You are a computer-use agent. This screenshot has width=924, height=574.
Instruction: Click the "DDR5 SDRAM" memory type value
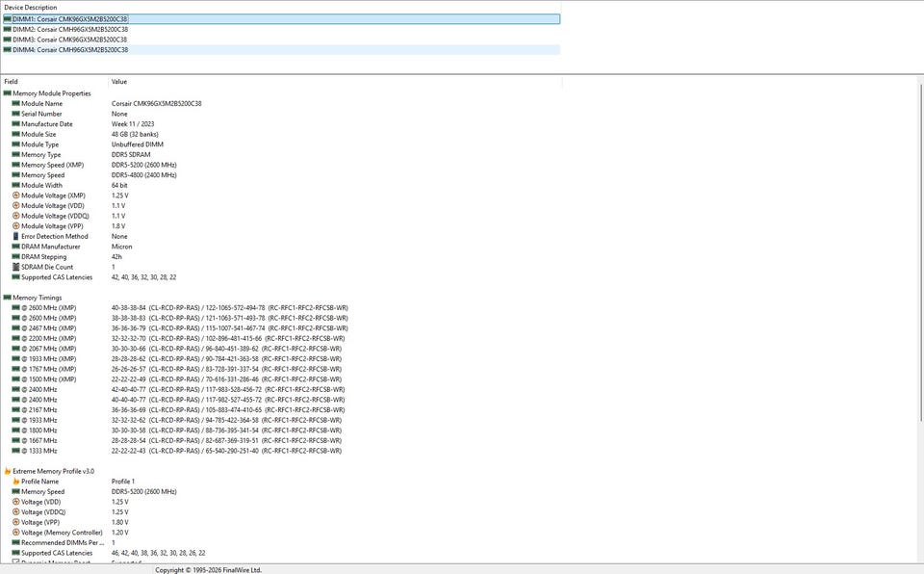click(x=131, y=154)
